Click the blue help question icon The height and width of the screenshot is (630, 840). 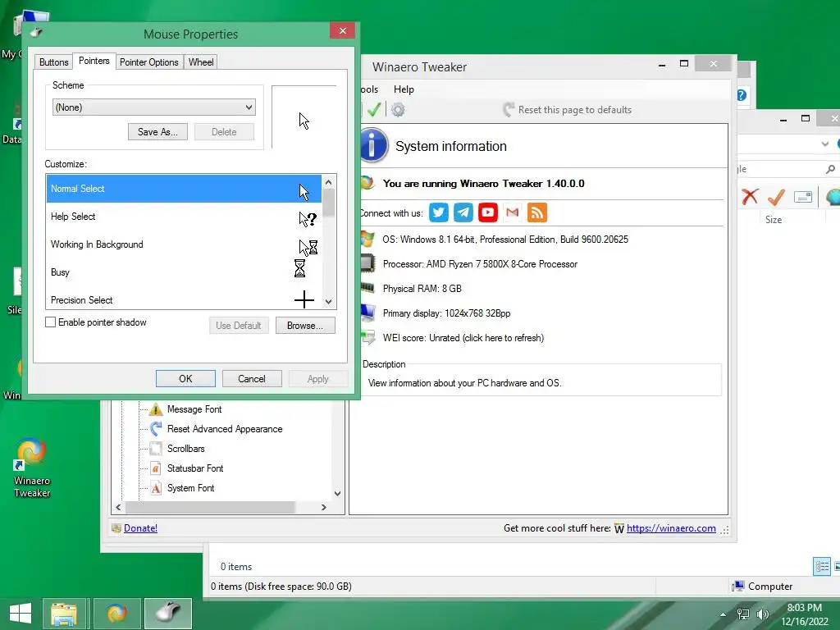click(x=742, y=95)
